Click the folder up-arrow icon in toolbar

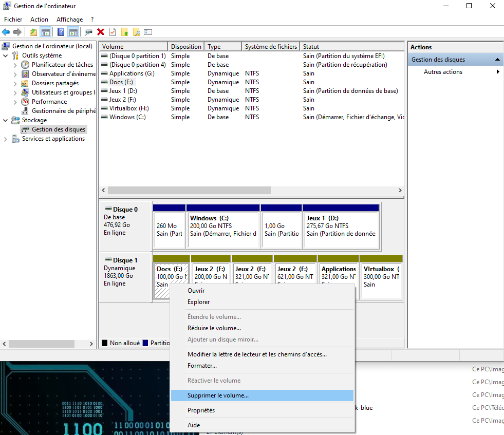[x=124, y=32]
